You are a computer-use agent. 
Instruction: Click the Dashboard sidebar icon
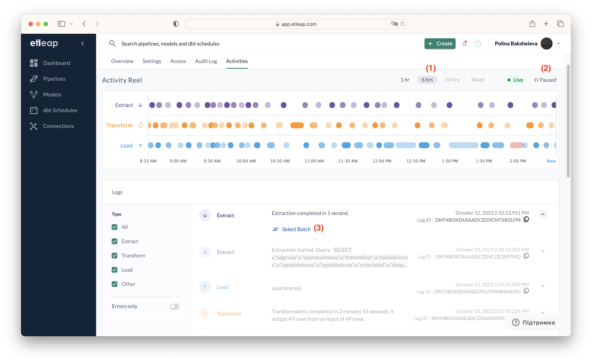click(34, 63)
